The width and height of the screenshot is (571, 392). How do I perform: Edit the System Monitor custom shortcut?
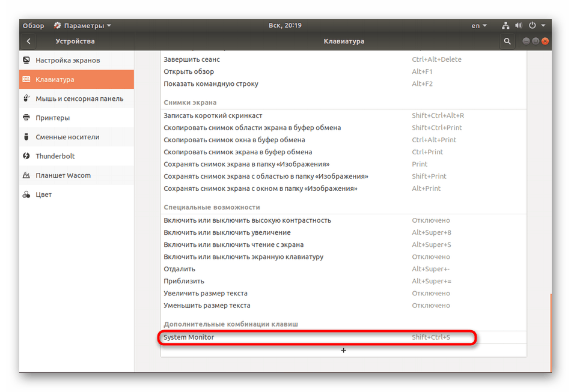point(343,337)
